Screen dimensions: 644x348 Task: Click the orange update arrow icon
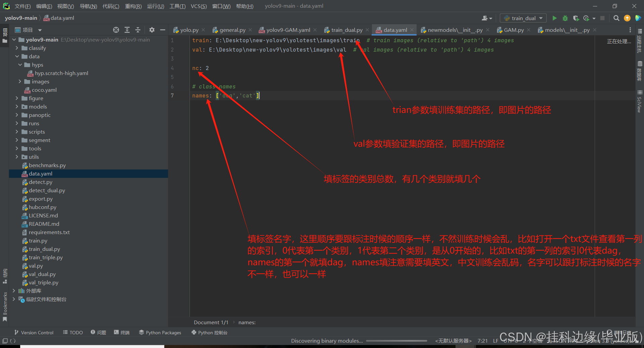tap(627, 18)
